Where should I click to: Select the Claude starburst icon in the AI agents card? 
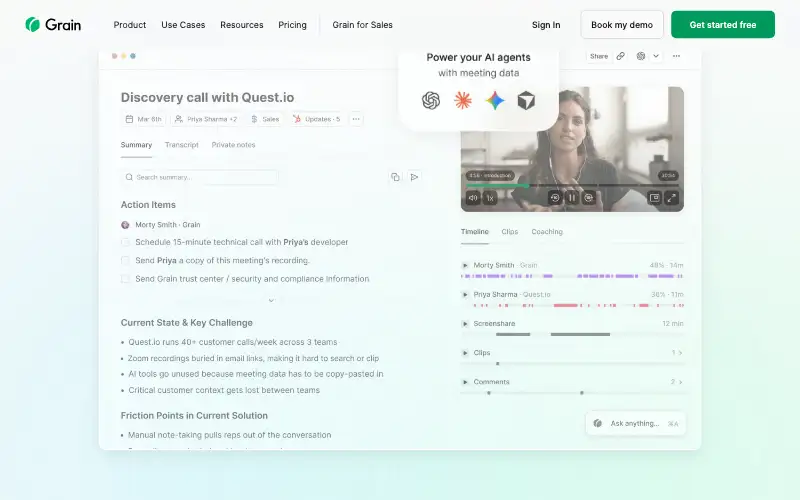click(463, 101)
